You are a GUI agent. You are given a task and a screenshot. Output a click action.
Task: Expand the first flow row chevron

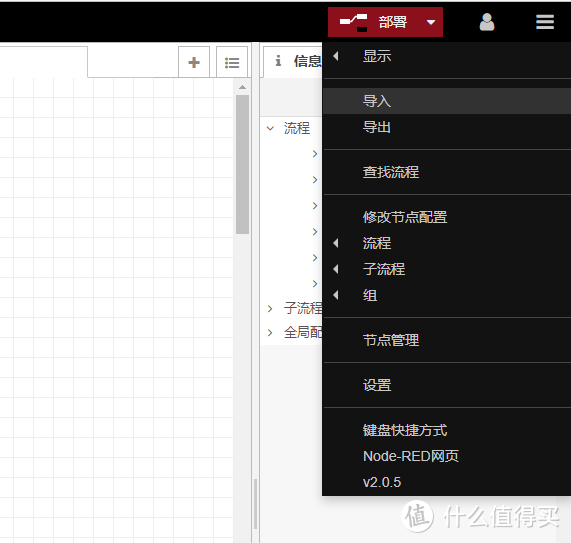(x=315, y=154)
